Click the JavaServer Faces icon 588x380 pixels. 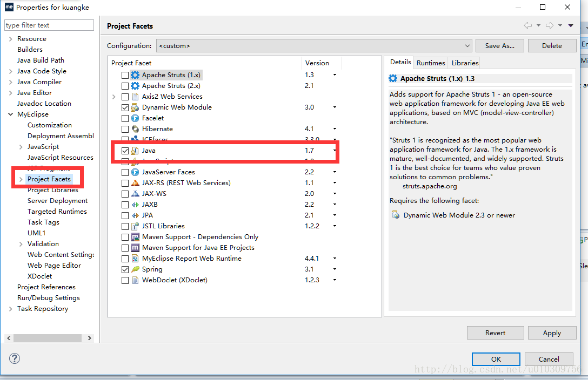(135, 172)
